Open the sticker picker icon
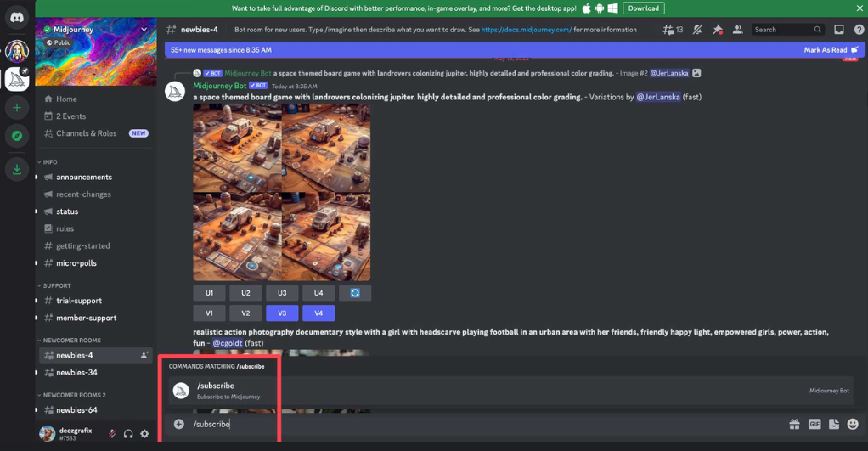 tap(834, 425)
